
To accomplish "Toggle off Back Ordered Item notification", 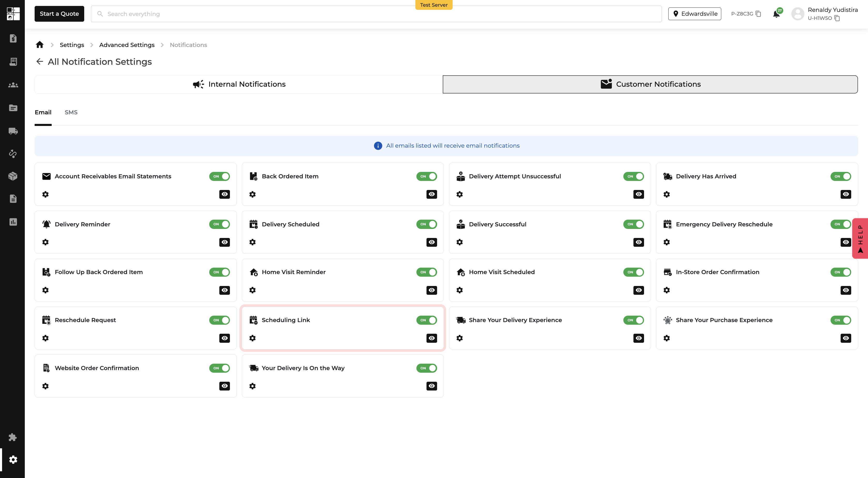I will tap(427, 176).
